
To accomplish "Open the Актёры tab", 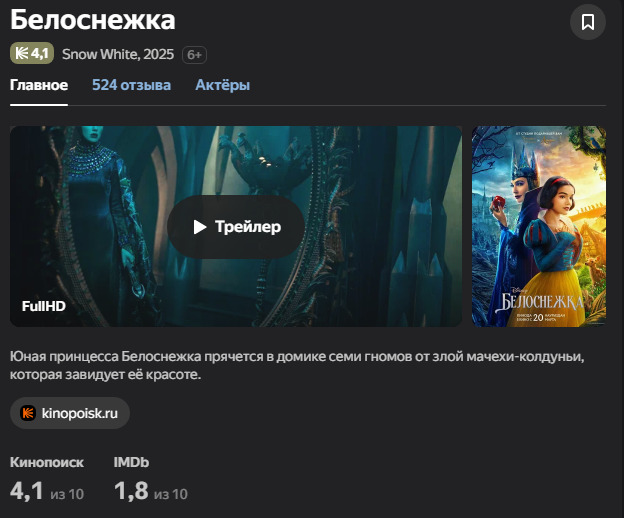I will coord(222,85).
